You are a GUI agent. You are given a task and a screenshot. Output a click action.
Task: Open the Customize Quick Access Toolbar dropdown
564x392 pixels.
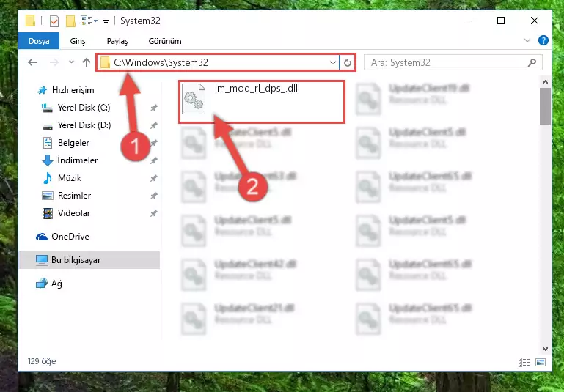point(106,22)
